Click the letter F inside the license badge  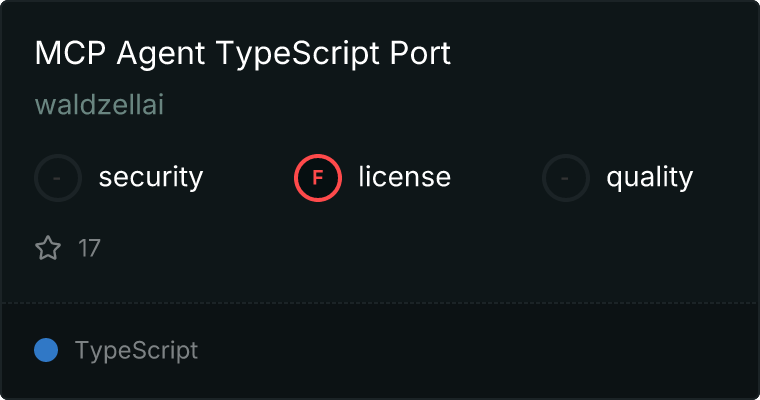318,178
